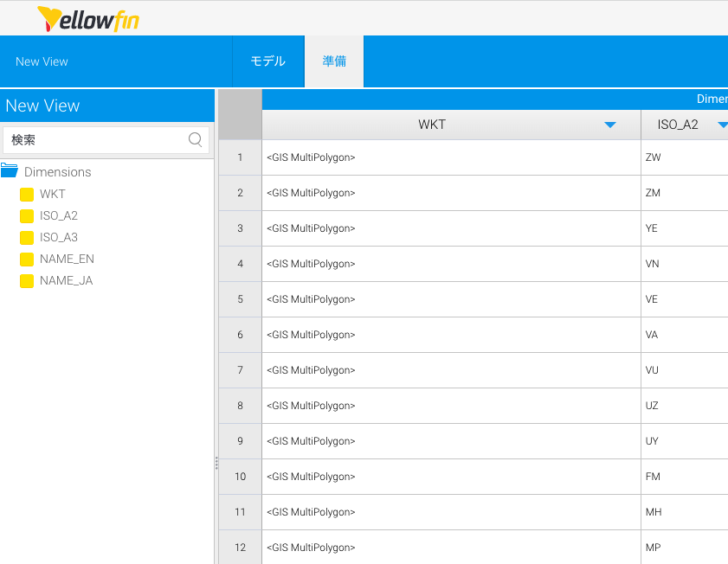Select row number 8
The height and width of the screenshot is (564, 728).
click(240, 406)
